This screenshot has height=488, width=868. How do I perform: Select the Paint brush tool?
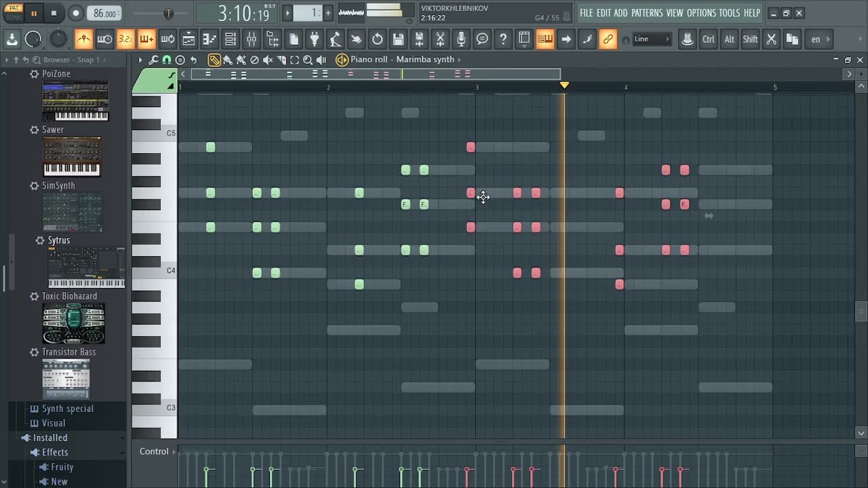227,60
